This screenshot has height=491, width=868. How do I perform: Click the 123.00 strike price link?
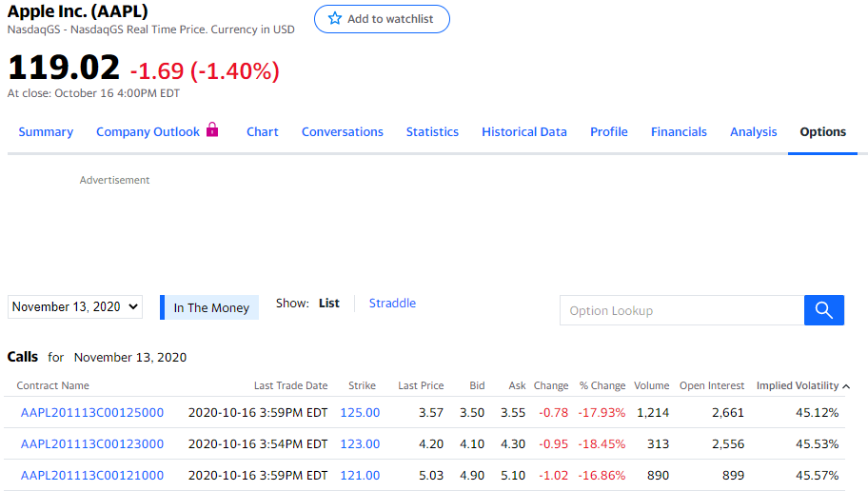[360, 444]
